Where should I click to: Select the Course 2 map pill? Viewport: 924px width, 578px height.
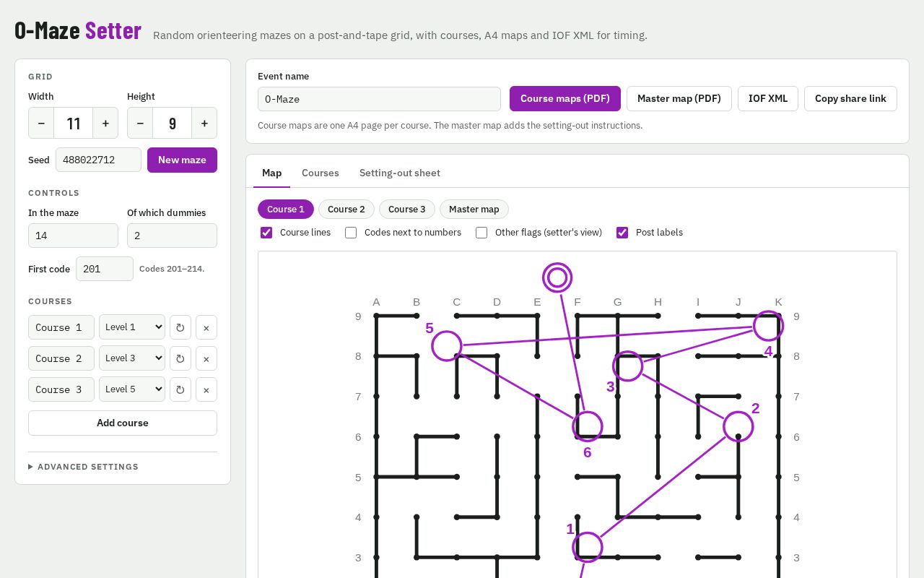coord(346,210)
